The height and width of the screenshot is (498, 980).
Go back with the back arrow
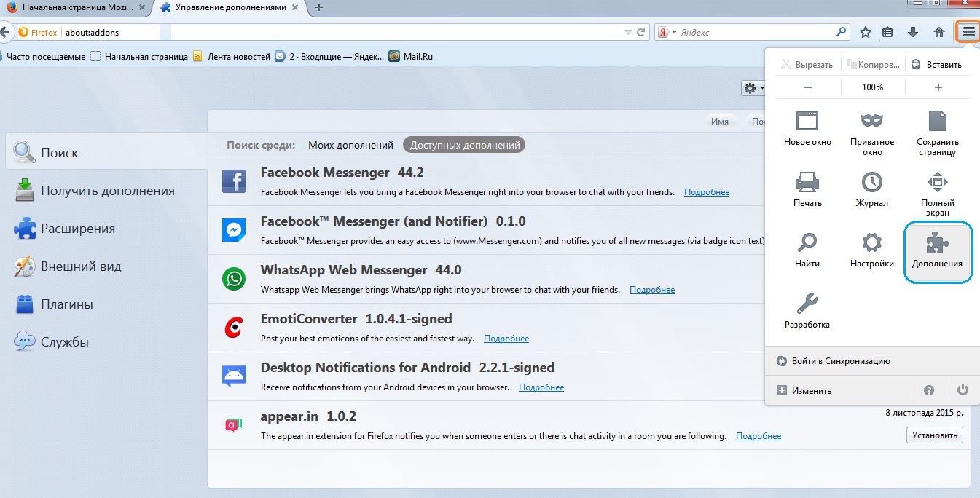click(4, 32)
